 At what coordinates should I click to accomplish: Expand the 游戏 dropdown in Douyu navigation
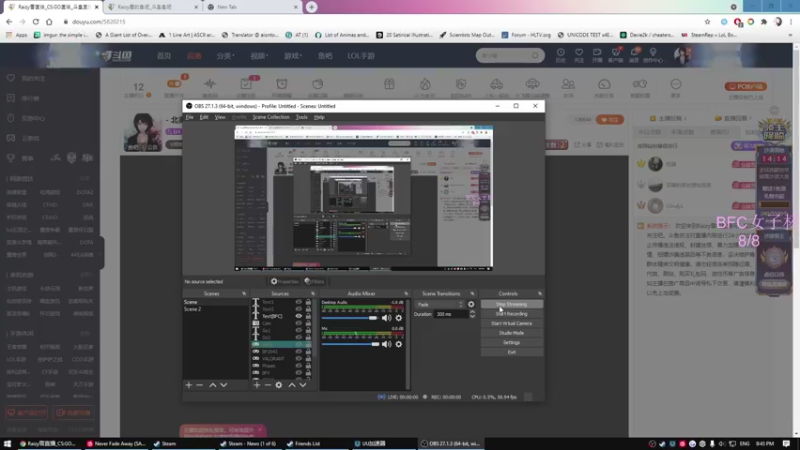pos(293,56)
